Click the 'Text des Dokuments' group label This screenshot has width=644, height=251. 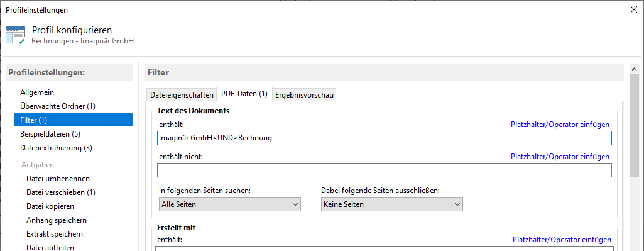[194, 111]
